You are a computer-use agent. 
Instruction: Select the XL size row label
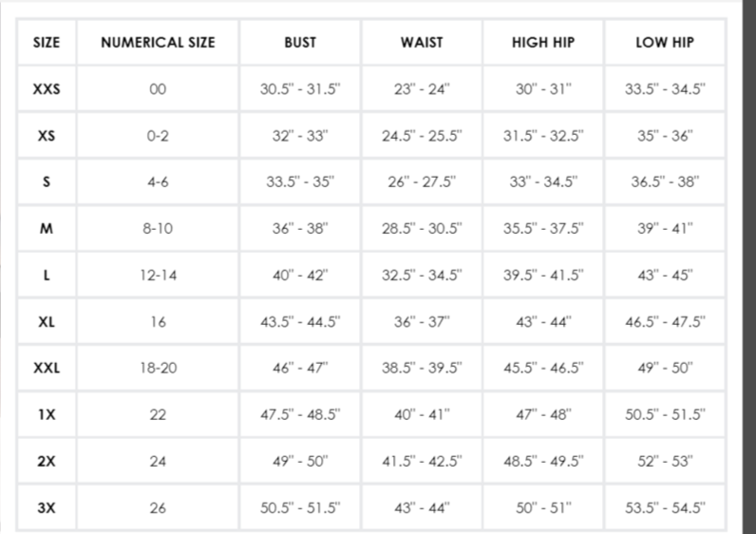pos(47,322)
